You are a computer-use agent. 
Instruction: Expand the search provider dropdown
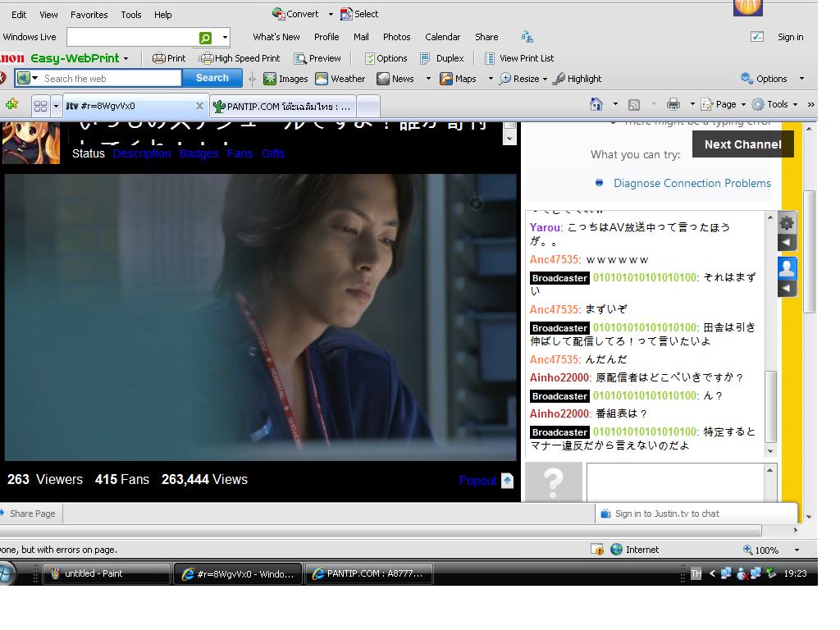click(x=35, y=78)
